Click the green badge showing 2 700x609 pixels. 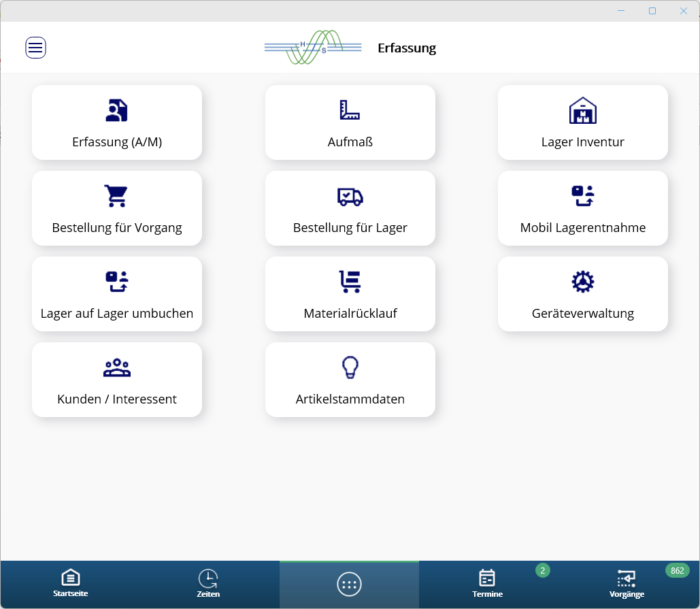coord(542,571)
